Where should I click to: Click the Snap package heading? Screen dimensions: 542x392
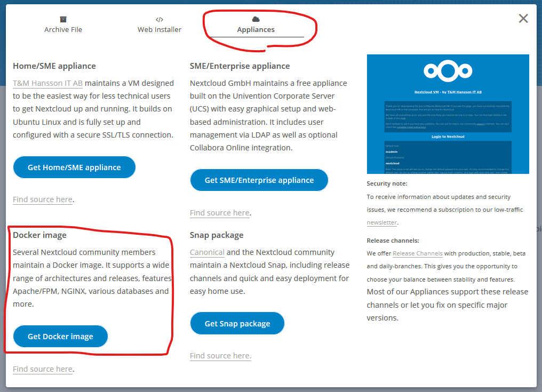point(217,235)
